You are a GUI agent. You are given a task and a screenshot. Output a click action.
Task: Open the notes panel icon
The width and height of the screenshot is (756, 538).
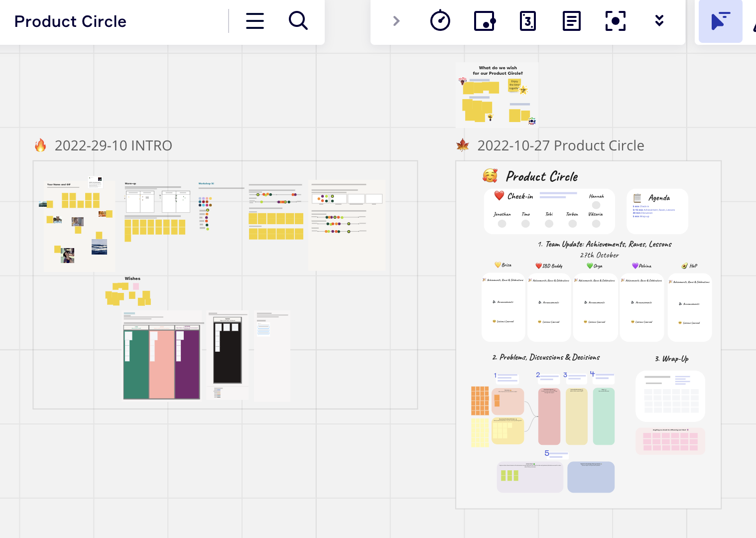[x=572, y=21]
